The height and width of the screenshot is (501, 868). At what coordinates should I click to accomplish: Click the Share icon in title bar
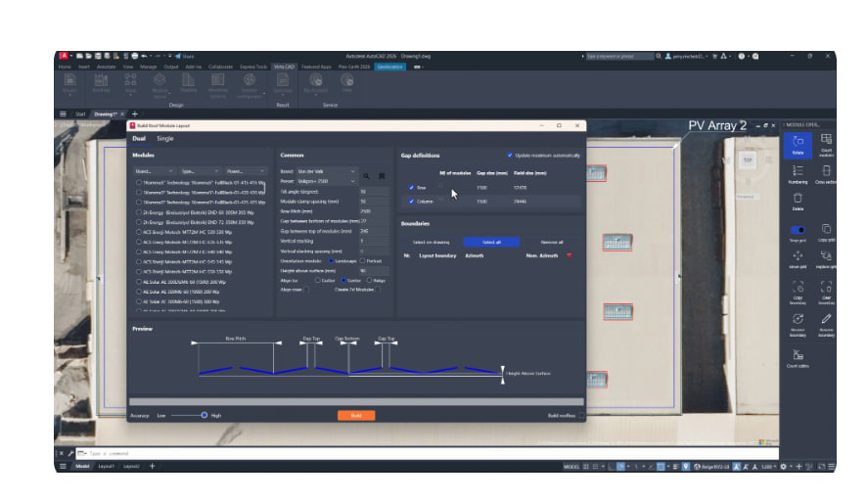point(184,56)
